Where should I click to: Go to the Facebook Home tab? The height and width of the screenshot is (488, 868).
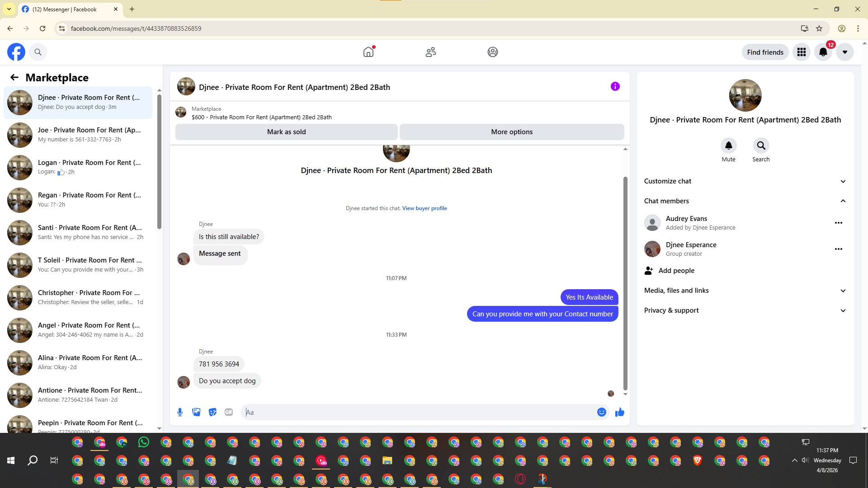point(368,52)
